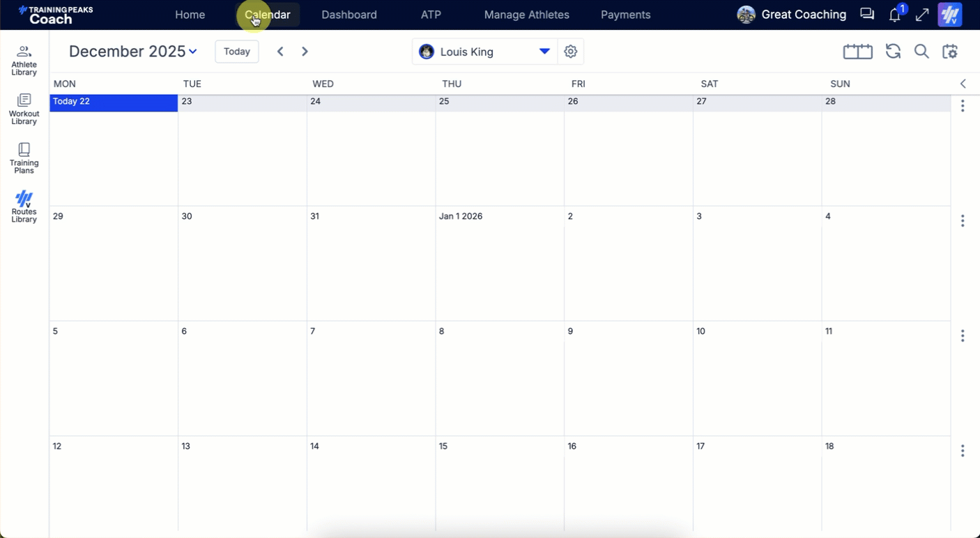Viewport: 980px width, 538px height.
Task: Click the notifications bell icon
Action: [895, 15]
